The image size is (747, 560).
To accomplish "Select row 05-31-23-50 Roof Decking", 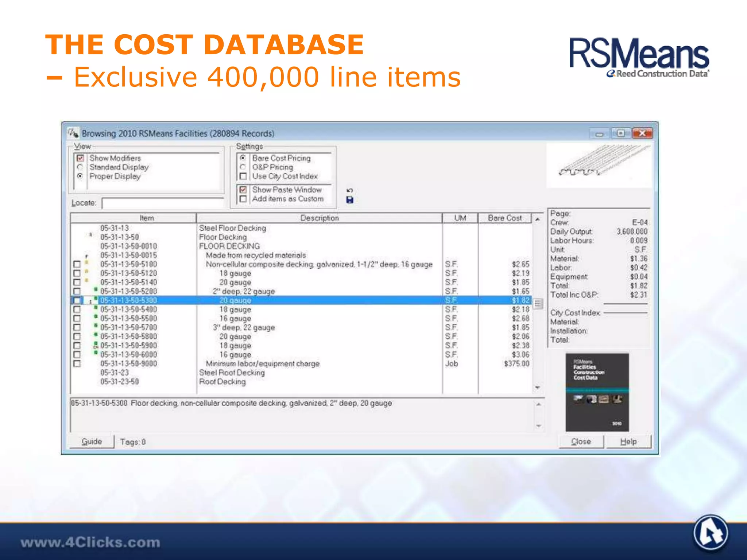I will point(301,382).
